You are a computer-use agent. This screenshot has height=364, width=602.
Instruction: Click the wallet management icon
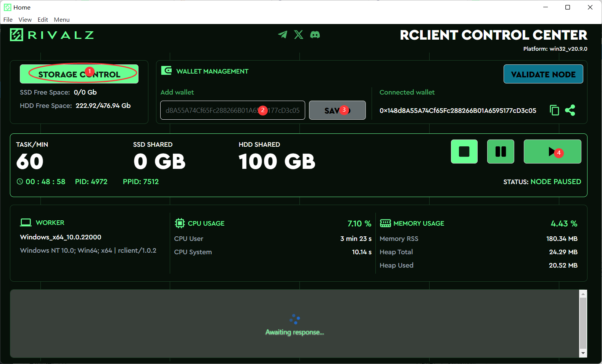tap(166, 71)
